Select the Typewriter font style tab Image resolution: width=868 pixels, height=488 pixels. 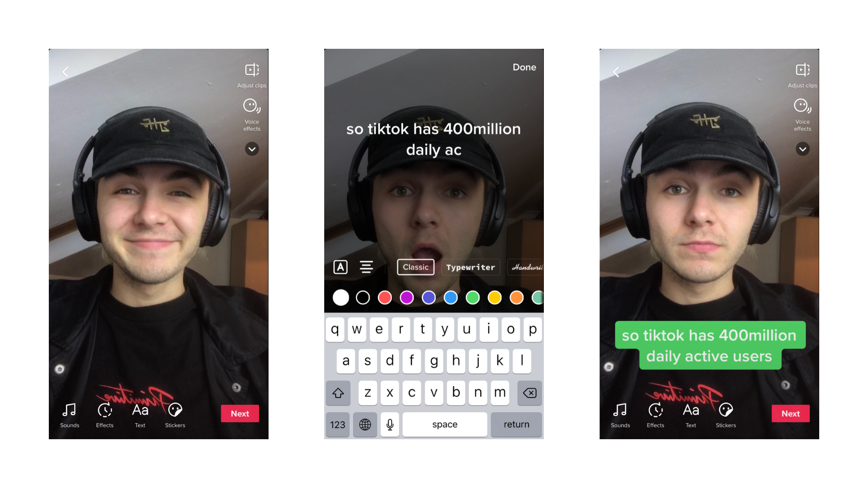point(471,267)
